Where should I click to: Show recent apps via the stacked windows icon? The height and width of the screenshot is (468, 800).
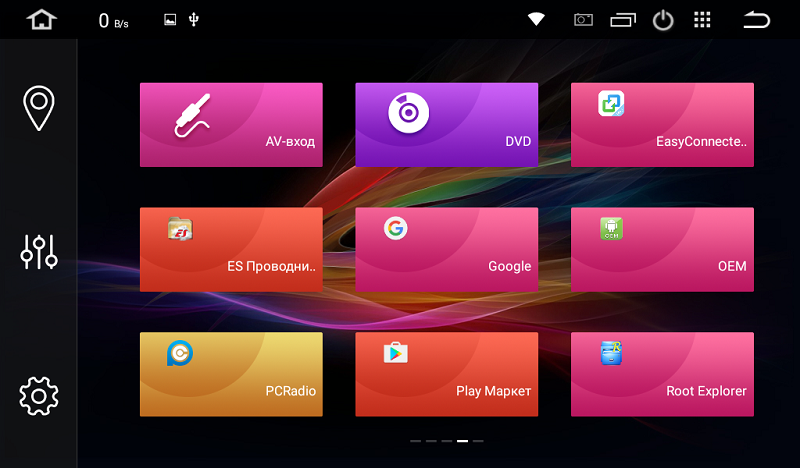click(623, 20)
